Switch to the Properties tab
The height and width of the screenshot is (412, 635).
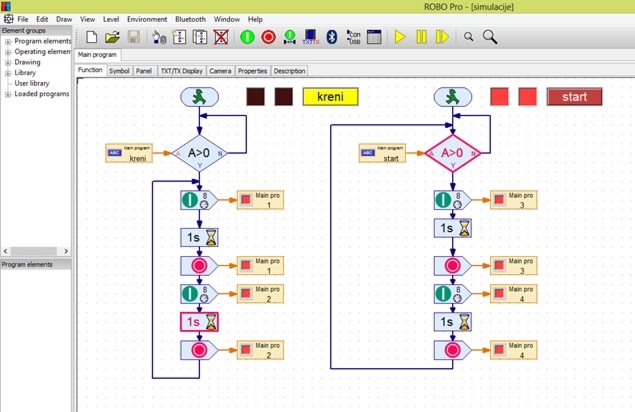(252, 71)
